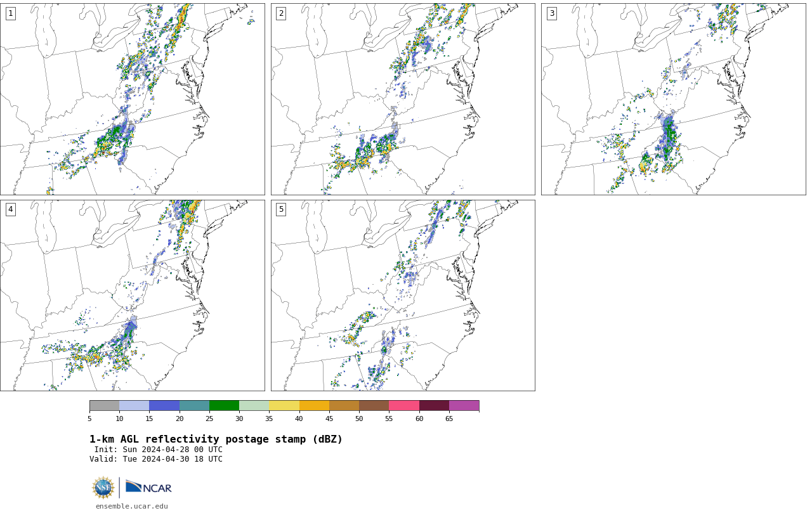Click the panel number label '1'
Viewport: 812px width, 513px height.
coord(10,13)
